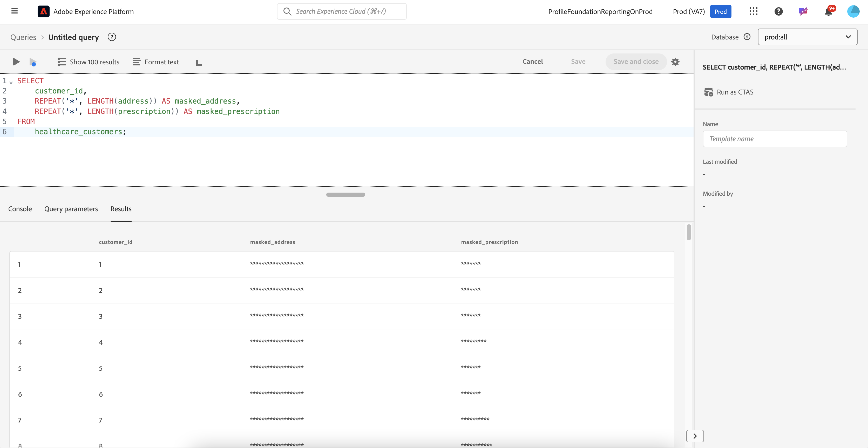Expand the Database prod:all dropdown
Image resolution: width=868 pixels, height=448 pixels.
coord(807,37)
